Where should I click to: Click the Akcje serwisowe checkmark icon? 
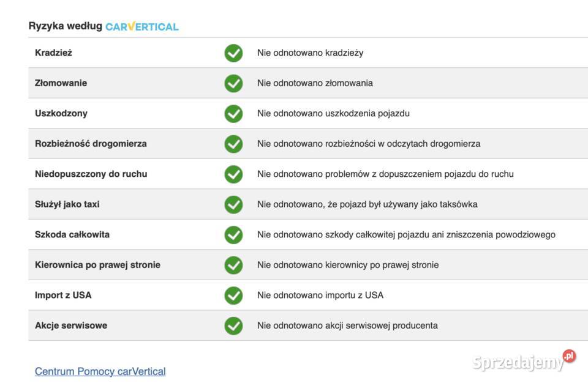tap(233, 325)
